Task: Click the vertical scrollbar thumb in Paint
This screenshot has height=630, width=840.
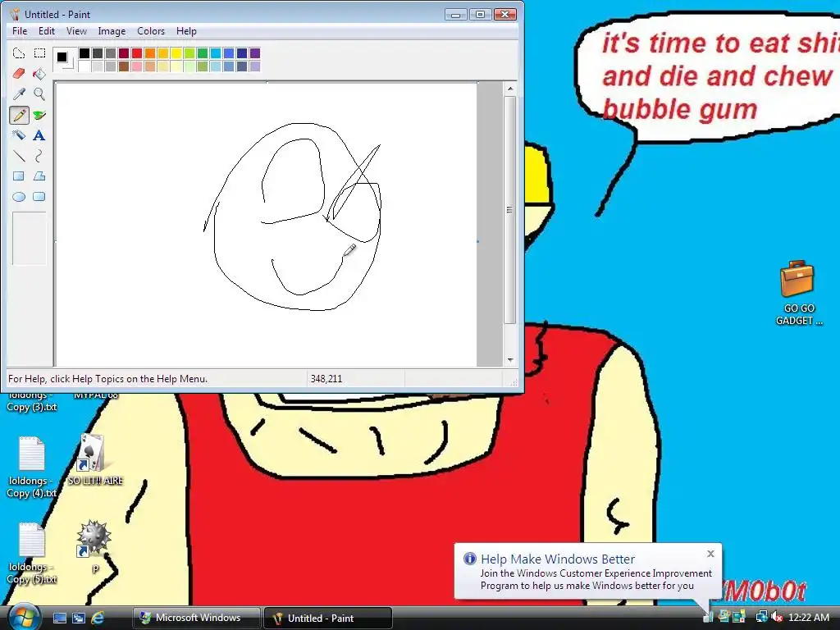Action: 509,210
